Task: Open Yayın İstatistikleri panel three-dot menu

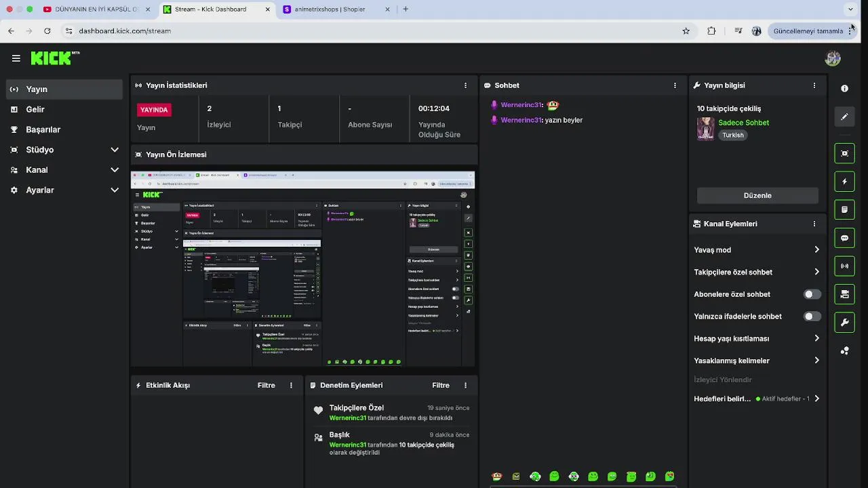Action: coord(465,85)
